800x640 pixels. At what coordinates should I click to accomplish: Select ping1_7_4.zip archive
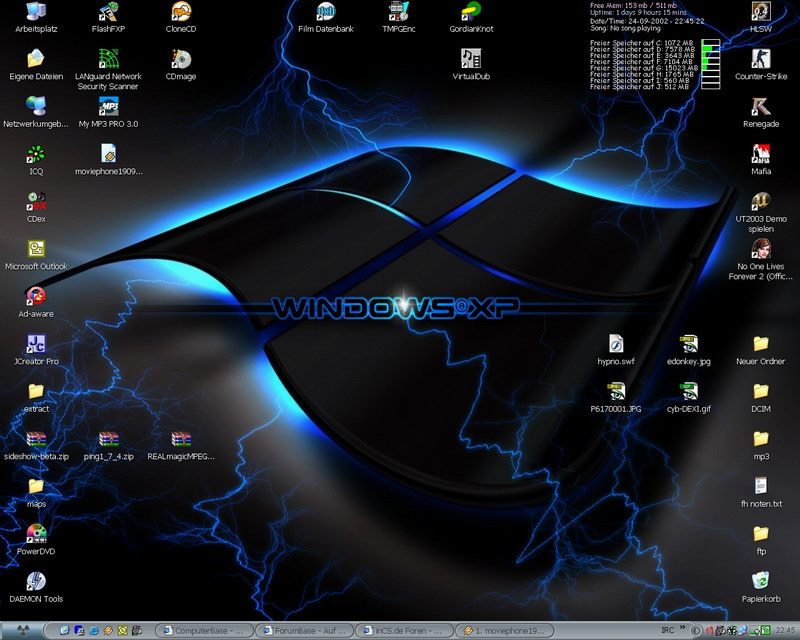tap(109, 445)
